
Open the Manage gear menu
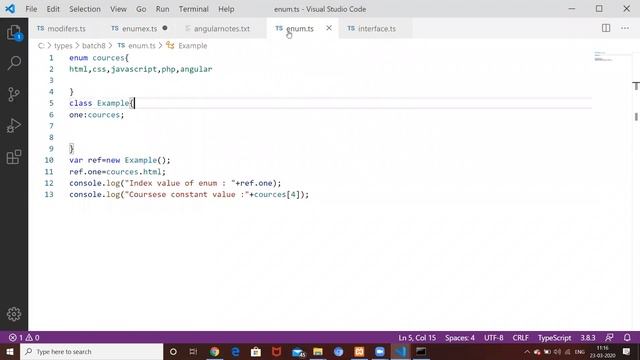pos(14,314)
